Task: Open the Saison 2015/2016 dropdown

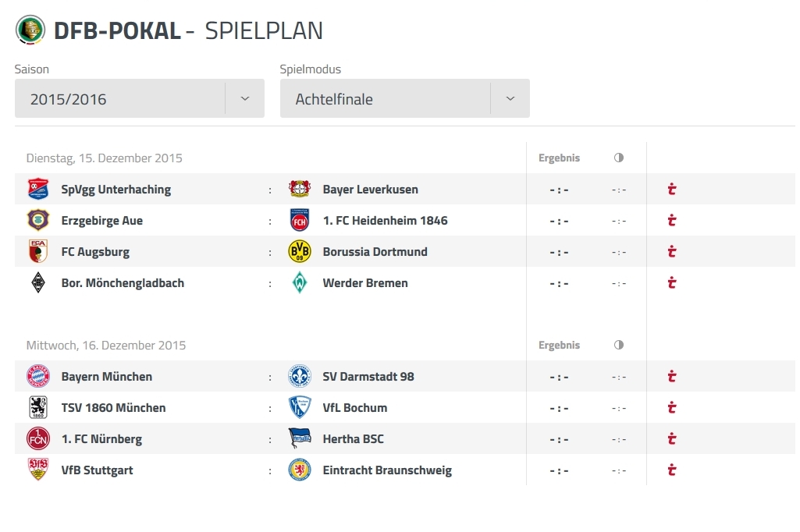Action: pyautogui.click(x=139, y=98)
